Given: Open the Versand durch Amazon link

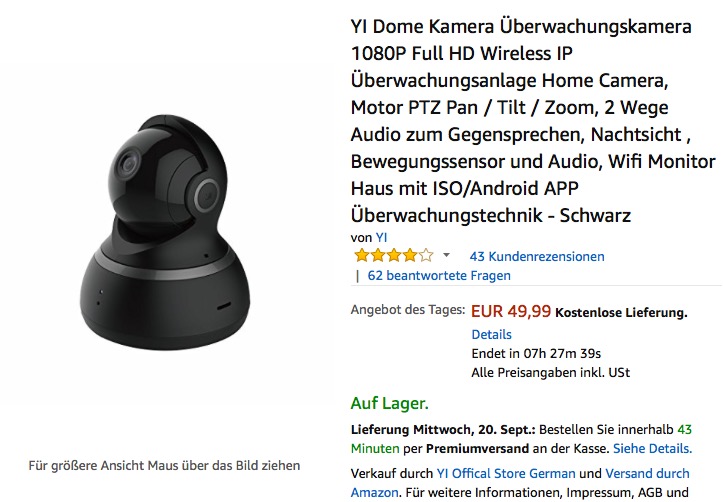Looking at the screenshot, I should 520,483.
